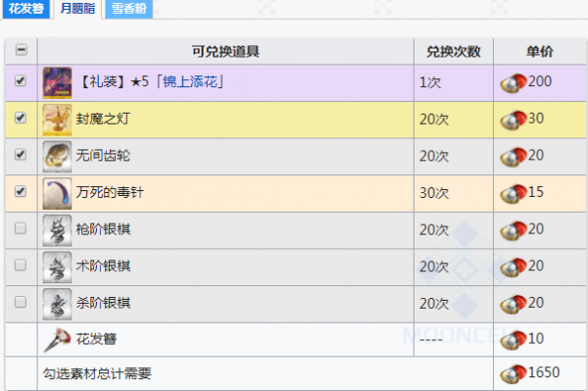Toggle the select-all header checkbox
Viewport: 588px width, 391px height.
pyautogui.click(x=22, y=49)
